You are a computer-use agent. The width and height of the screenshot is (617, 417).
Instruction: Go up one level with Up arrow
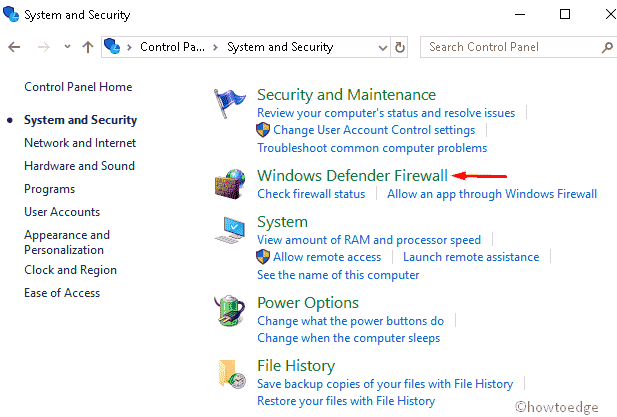(88, 47)
